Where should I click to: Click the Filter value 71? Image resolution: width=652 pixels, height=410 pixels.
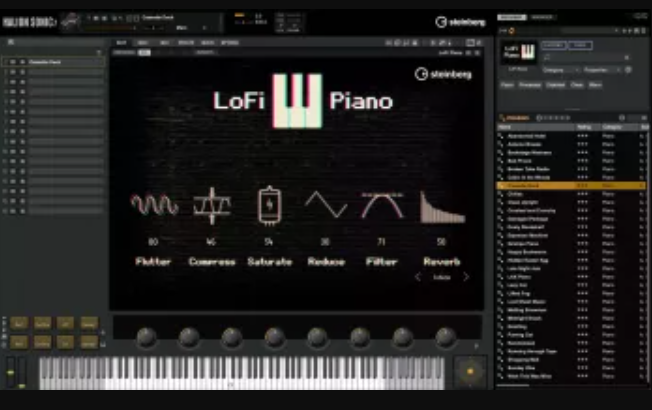pos(381,242)
